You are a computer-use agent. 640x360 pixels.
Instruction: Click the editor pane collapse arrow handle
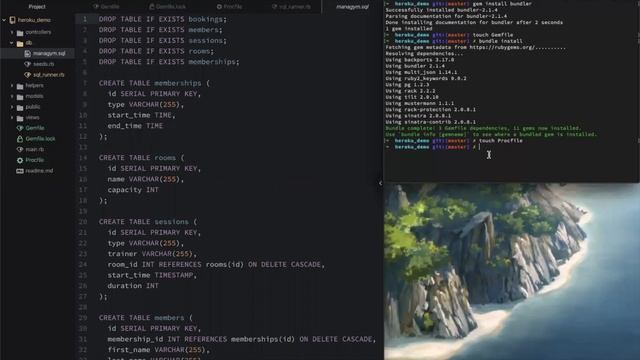tap(380, 184)
